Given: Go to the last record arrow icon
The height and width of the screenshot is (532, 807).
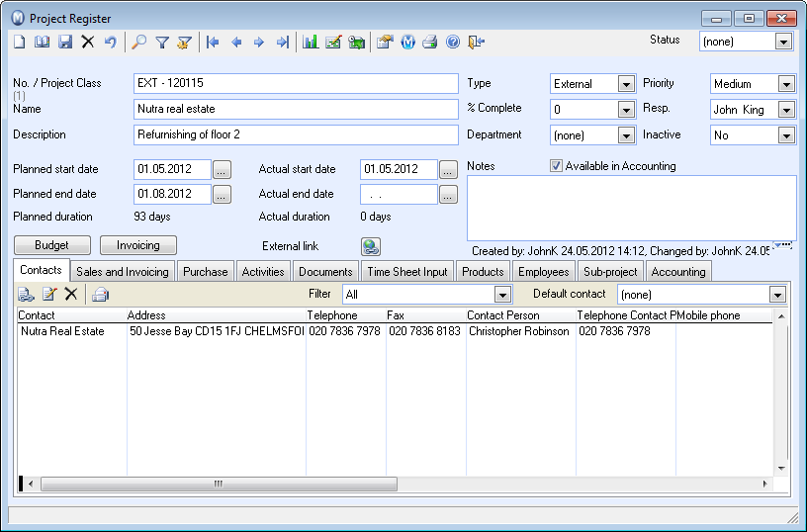Looking at the screenshot, I should pyautogui.click(x=282, y=43).
